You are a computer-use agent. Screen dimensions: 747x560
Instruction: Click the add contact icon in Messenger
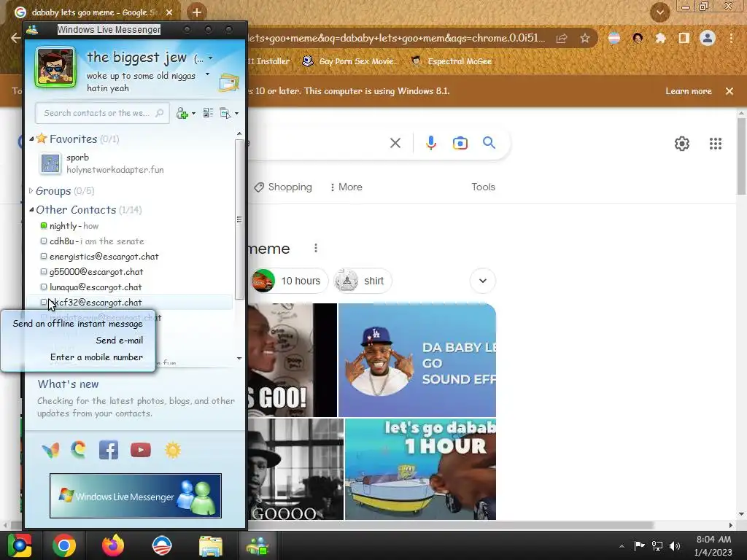click(x=182, y=113)
